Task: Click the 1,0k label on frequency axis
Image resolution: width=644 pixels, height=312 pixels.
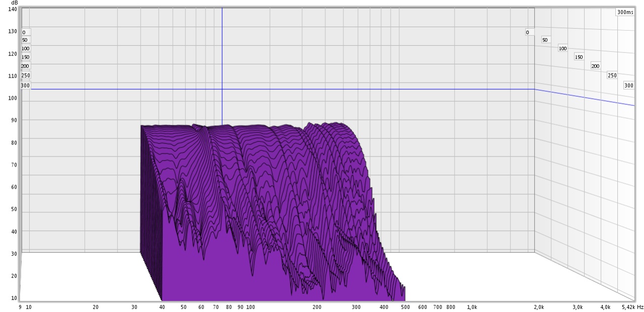Action: coord(472,306)
